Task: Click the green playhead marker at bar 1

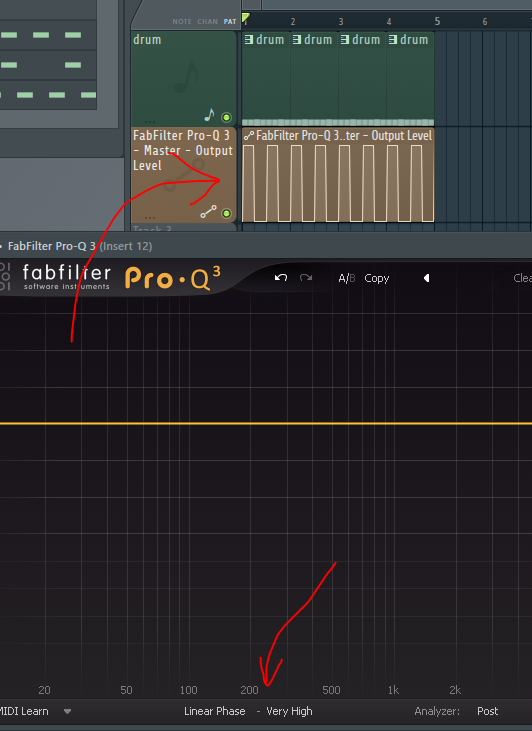Action: click(245, 18)
